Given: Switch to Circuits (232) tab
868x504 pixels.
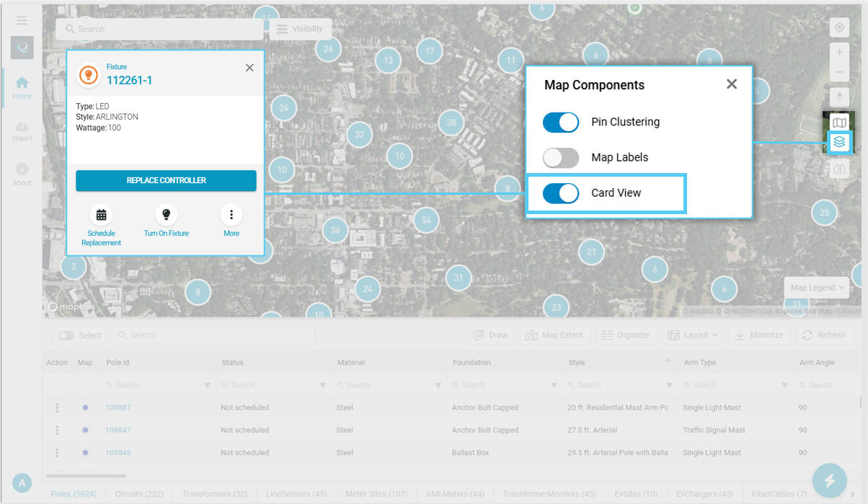Looking at the screenshot, I should coord(140,494).
